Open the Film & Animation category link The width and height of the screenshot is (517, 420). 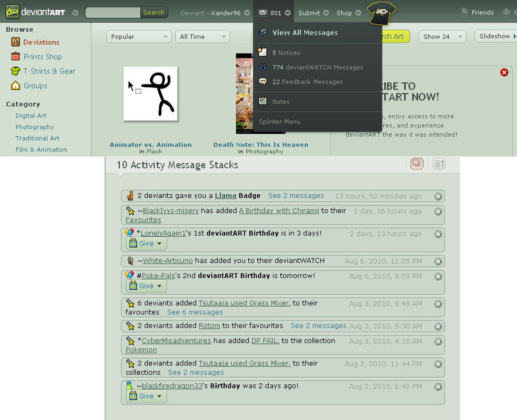pyautogui.click(x=41, y=149)
